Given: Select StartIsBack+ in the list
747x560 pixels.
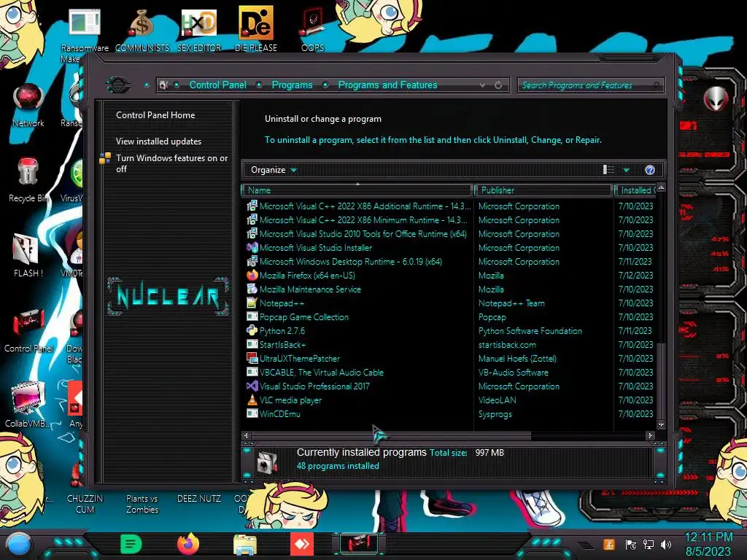Looking at the screenshot, I should point(449,344).
